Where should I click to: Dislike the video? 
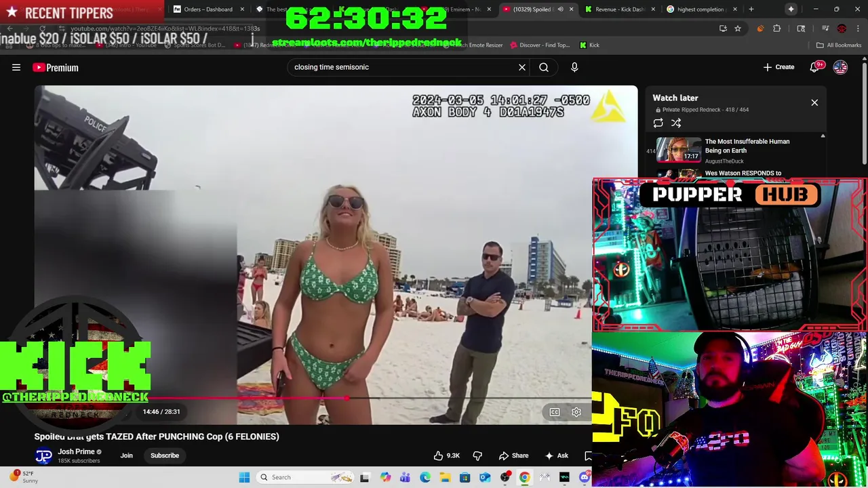477,455
